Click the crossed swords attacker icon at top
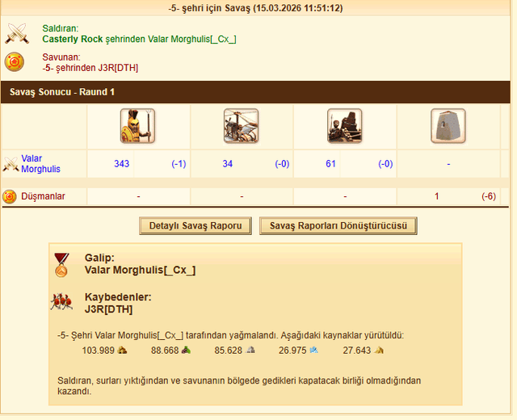This screenshot has height=420, width=517. coord(16,33)
